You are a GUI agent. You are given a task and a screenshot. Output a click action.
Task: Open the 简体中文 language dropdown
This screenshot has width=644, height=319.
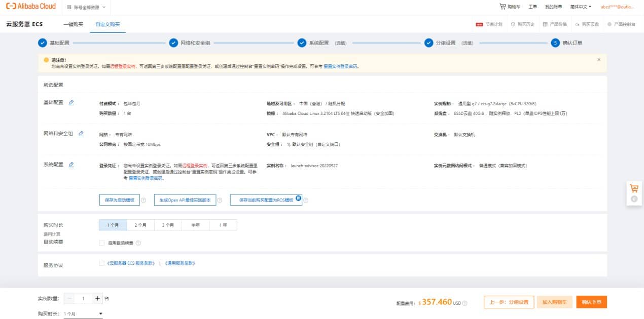tap(581, 7)
